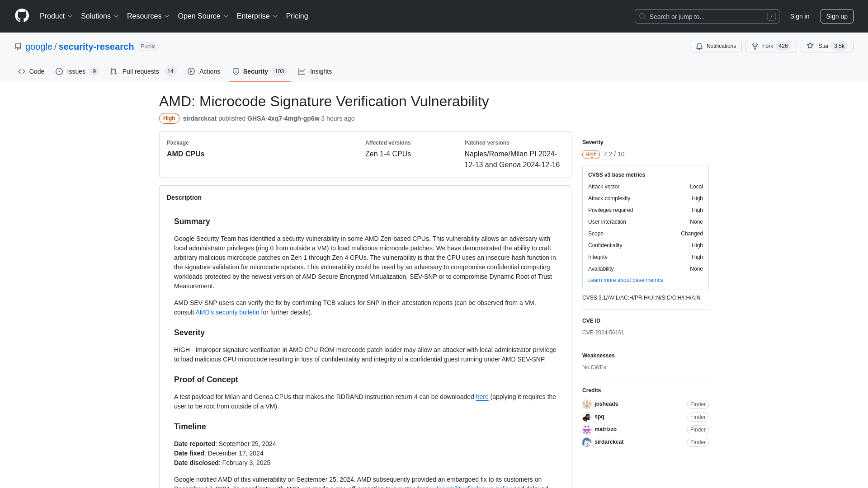Open matrizzo avatar in Credits
The width and height of the screenshot is (868, 488).
pos(587,430)
